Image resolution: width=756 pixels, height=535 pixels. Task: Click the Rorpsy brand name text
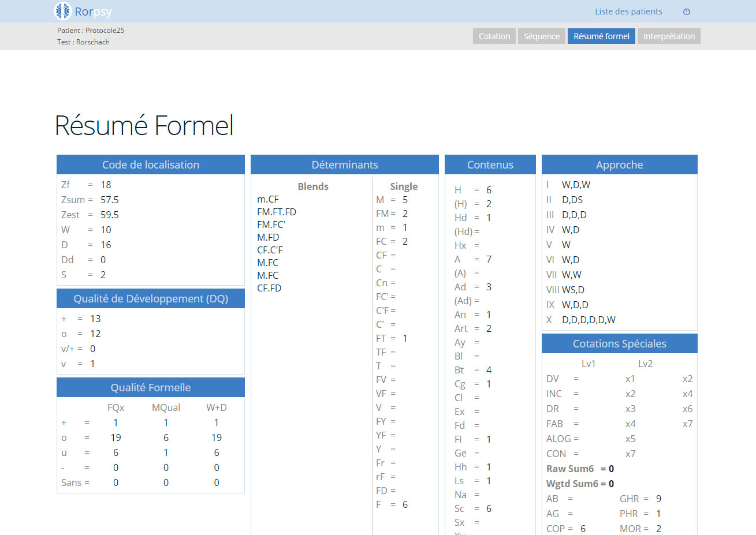pyautogui.click(x=93, y=12)
